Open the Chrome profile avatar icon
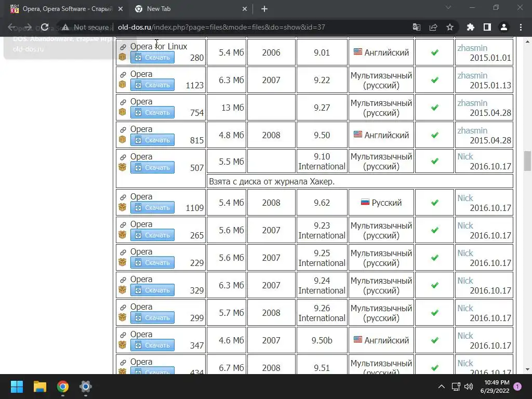Screen dimensions: 532x399 click(x=504, y=27)
